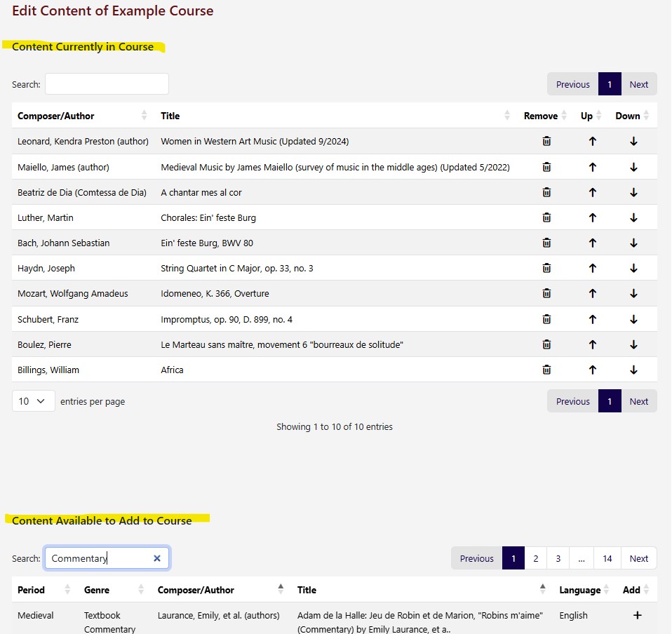Open the entries per page dropdown

[x=33, y=401]
